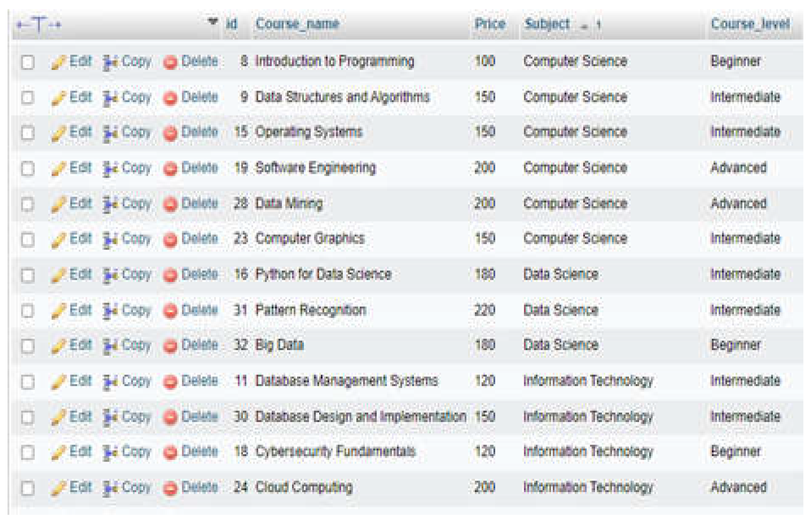Click the pencil Edit icon for Software Engineering
812x520 pixels.
[59, 169]
